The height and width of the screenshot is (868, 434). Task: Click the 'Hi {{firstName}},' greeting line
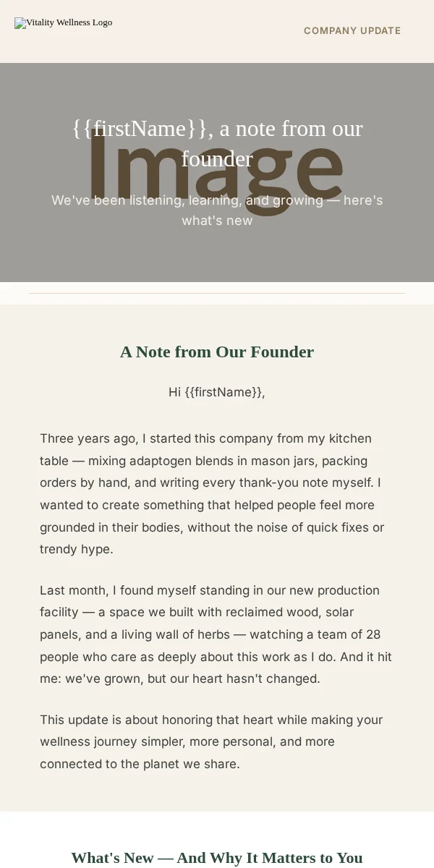(x=217, y=392)
